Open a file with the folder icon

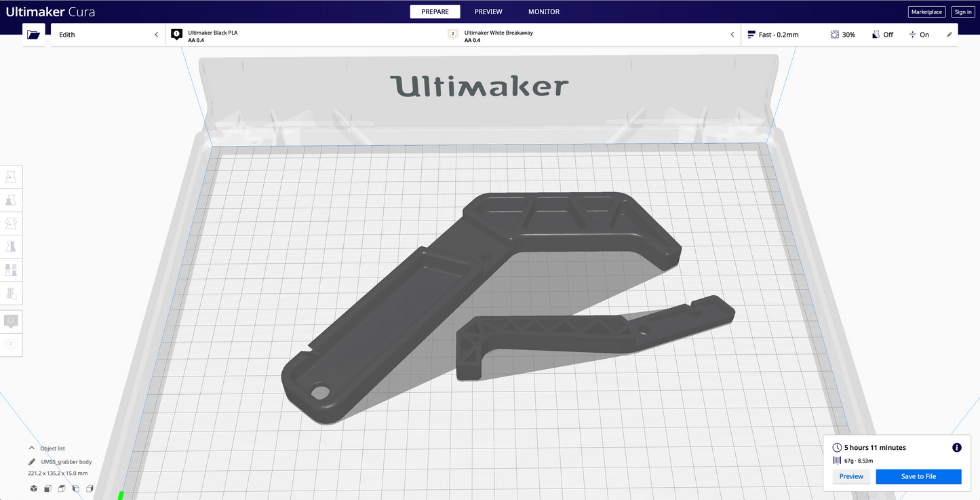[33, 34]
